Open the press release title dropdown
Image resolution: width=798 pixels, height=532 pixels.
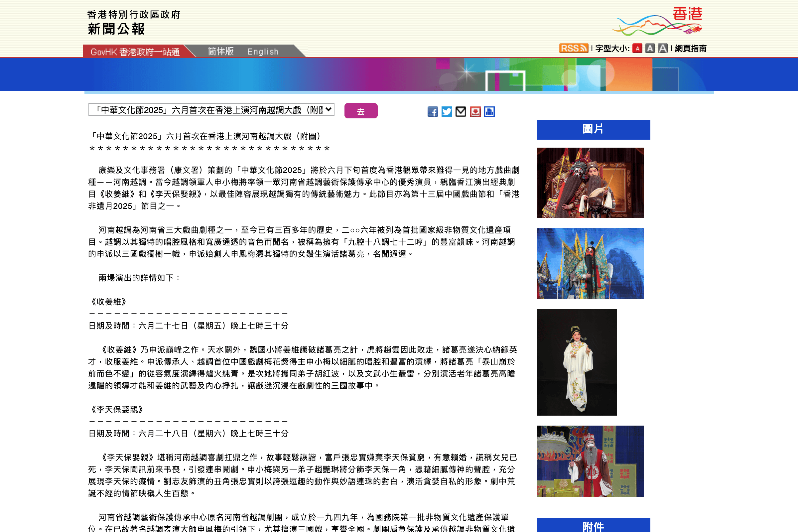[x=211, y=110]
